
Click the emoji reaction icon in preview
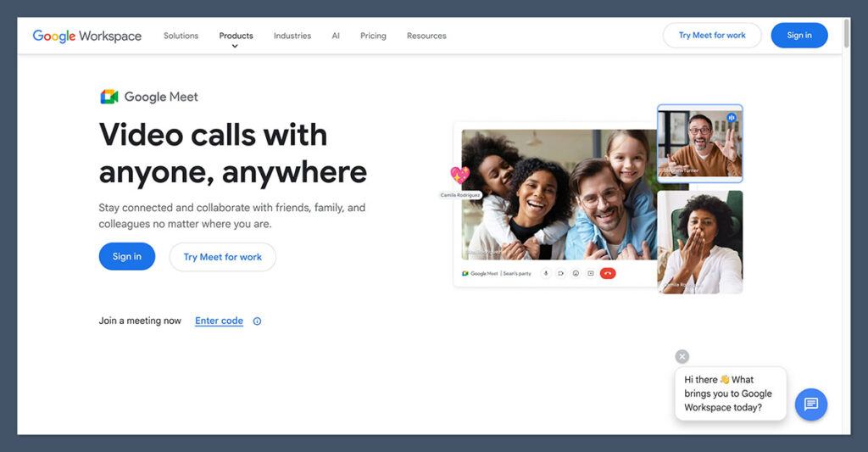(576, 273)
